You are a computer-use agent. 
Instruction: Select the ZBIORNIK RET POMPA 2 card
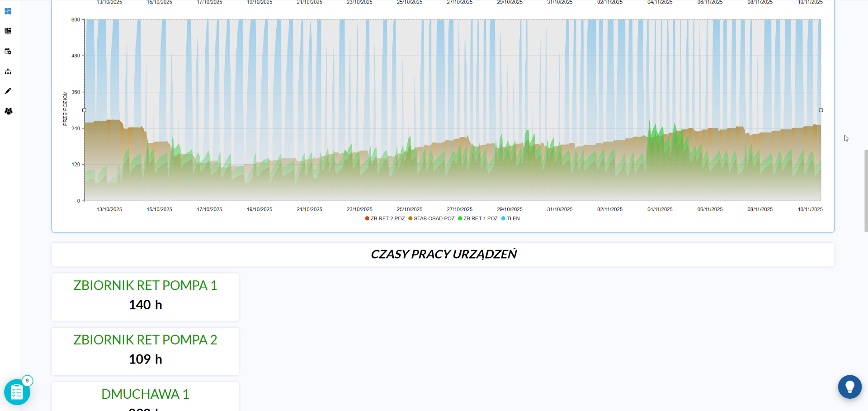145,351
